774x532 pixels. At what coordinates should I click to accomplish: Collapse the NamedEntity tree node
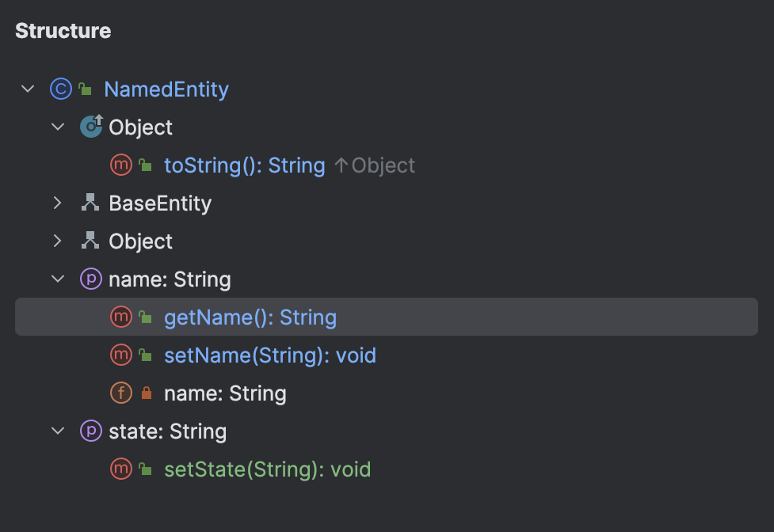[27, 89]
